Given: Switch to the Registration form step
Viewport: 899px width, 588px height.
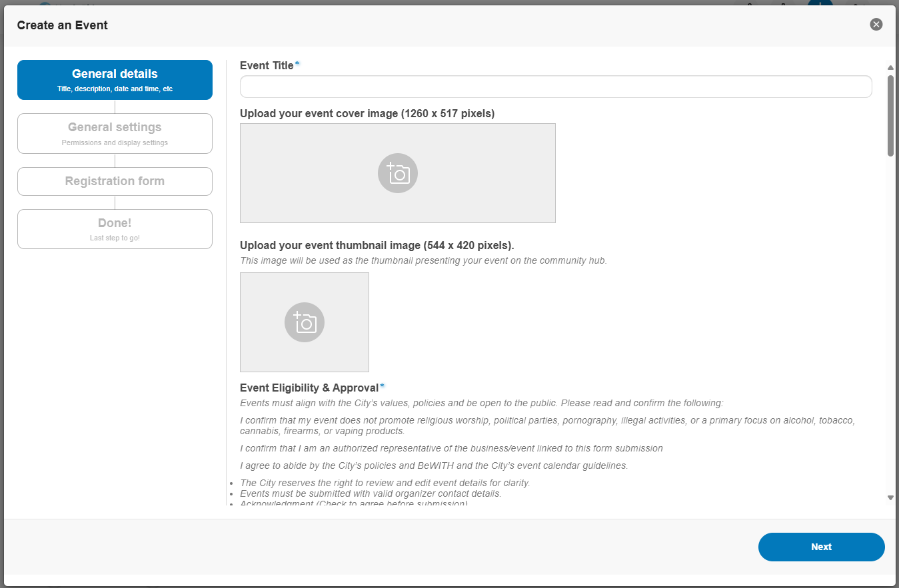Looking at the screenshot, I should coord(115,181).
